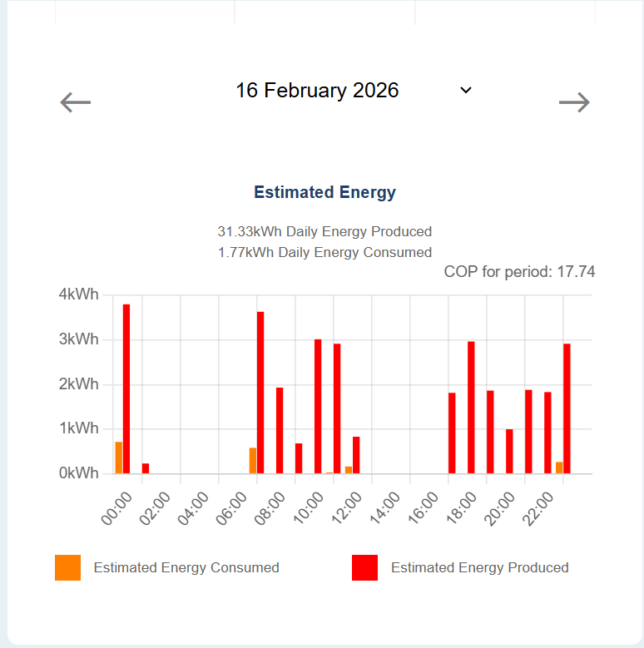This screenshot has width=644, height=648.
Task: Select the tallest red bar at 00:00
Action: 126,389
